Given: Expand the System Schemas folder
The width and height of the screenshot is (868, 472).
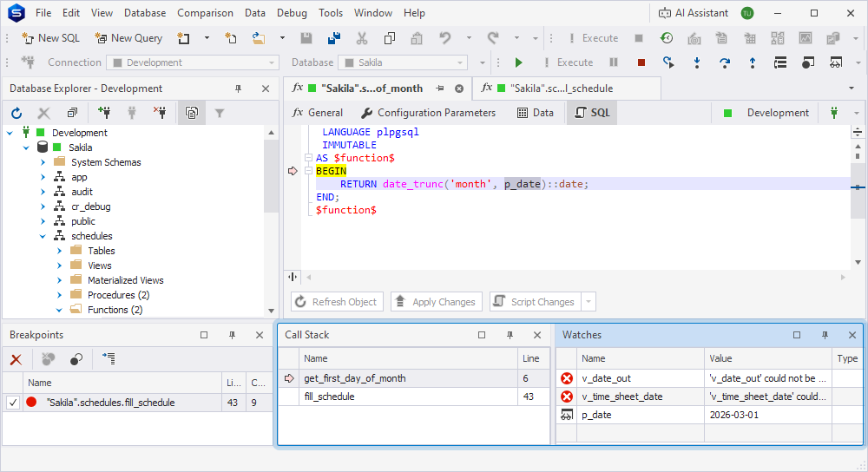Looking at the screenshot, I should (x=43, y=162).
